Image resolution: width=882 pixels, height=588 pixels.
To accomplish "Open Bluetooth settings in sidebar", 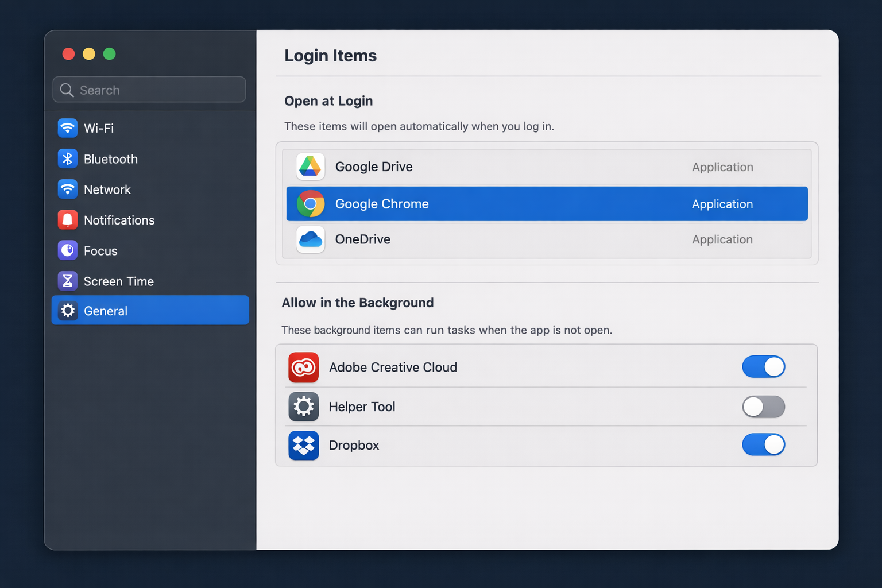I will (150, 158).
